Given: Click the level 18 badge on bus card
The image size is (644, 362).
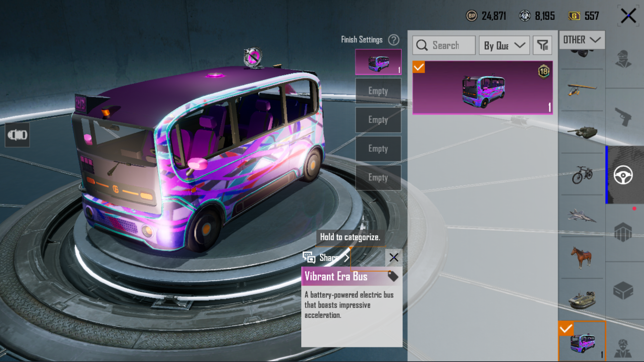Looking at the screenshot, I should (x=544, y=71).
